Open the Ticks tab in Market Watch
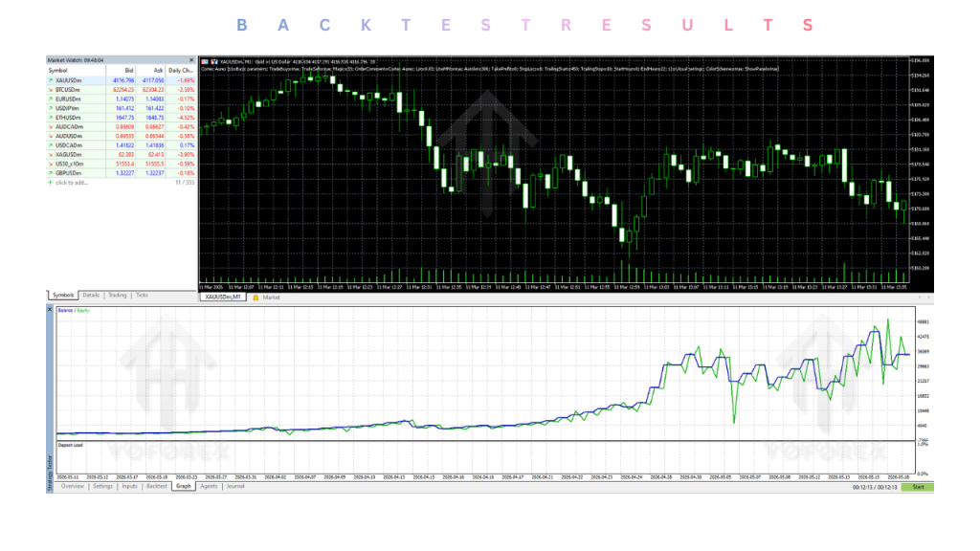This screenshot has height=551, width=980. point(142,295)
